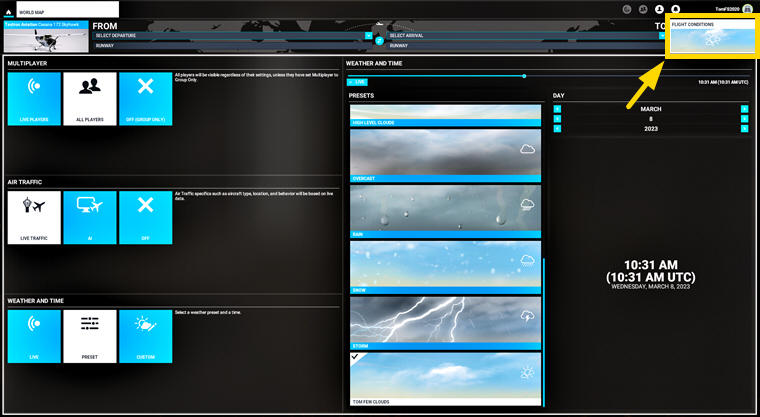
Task: Click the checkmark on Tom Few Clouds preset
Action: (x=355, y=357)
